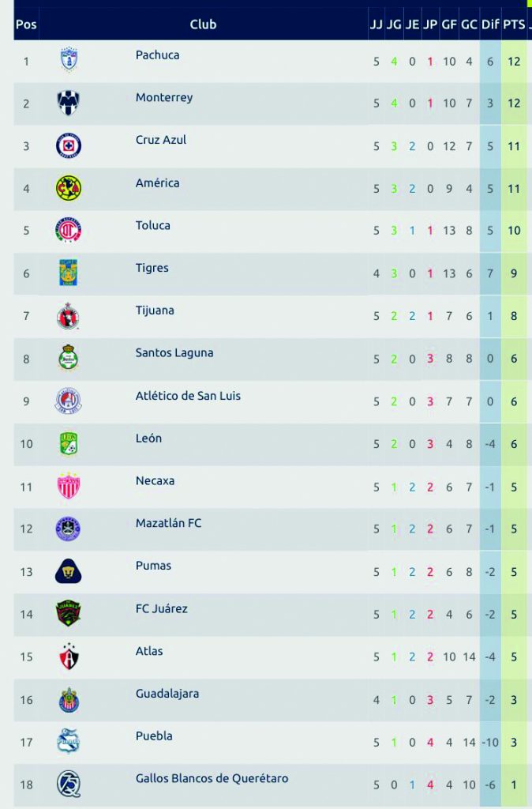Screen dimensions: 532x809
Task: Select the Atlas team crest
Action: point(69,657)
